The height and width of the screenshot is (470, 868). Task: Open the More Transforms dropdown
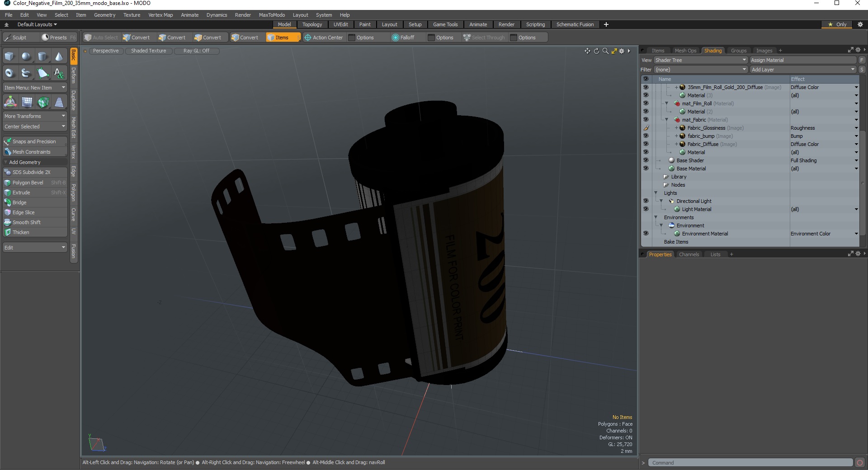pyautogui.click(x=35, y=116)
